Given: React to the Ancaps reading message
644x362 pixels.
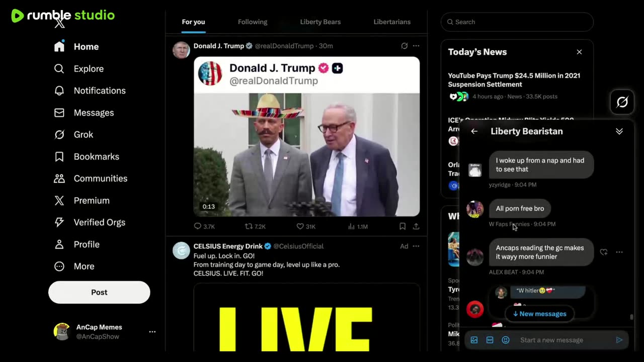Looking at the screenshot, I should pyautogui.click(x=604, y=252).
